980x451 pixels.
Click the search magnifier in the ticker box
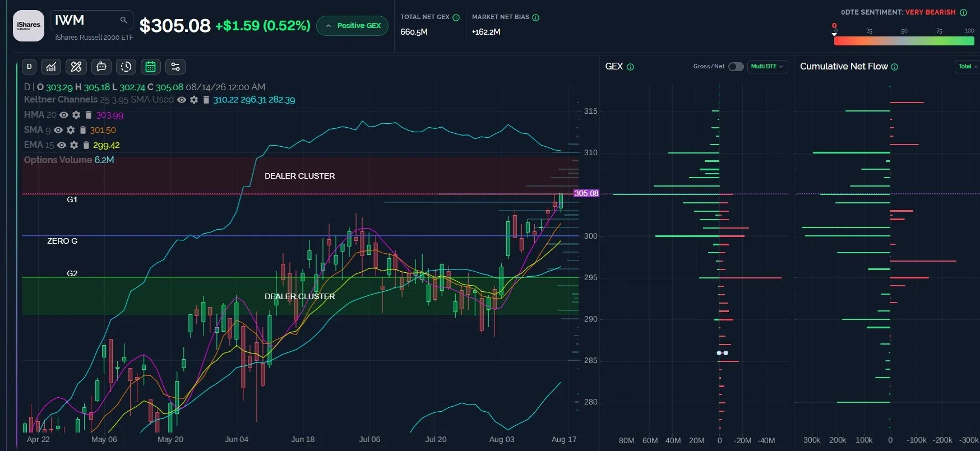pyautogui.click(x=123, y=20)
